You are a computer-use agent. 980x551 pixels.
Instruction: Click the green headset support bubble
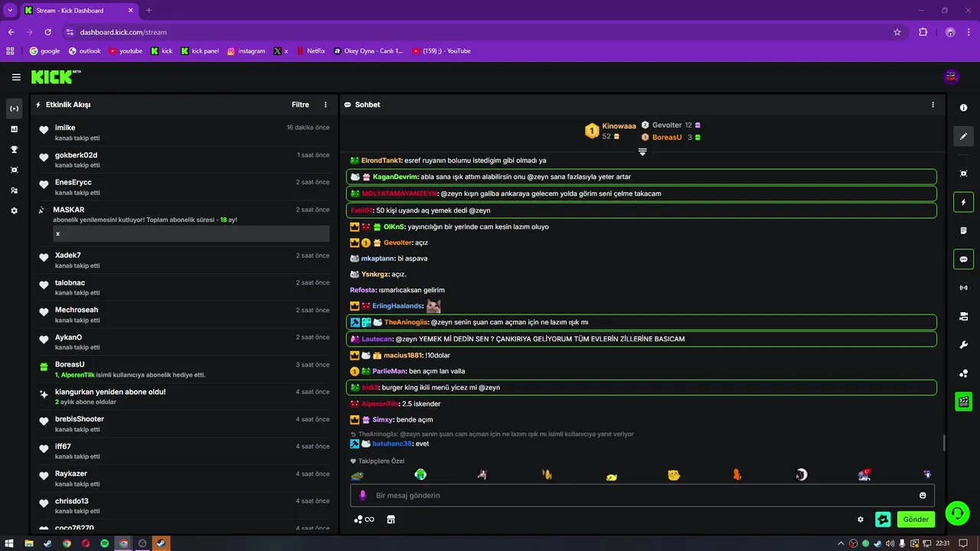point(957,513)
